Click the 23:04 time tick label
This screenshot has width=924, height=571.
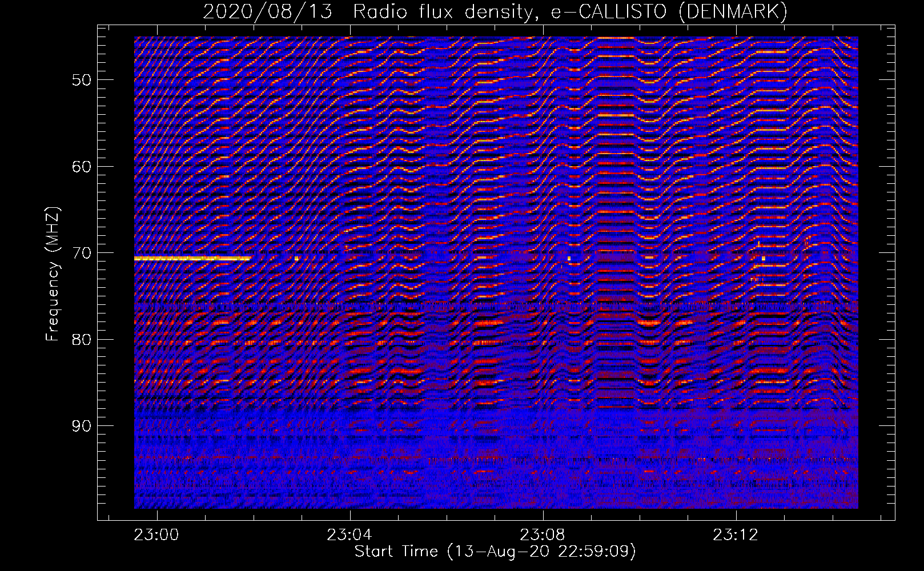[349, 535]
